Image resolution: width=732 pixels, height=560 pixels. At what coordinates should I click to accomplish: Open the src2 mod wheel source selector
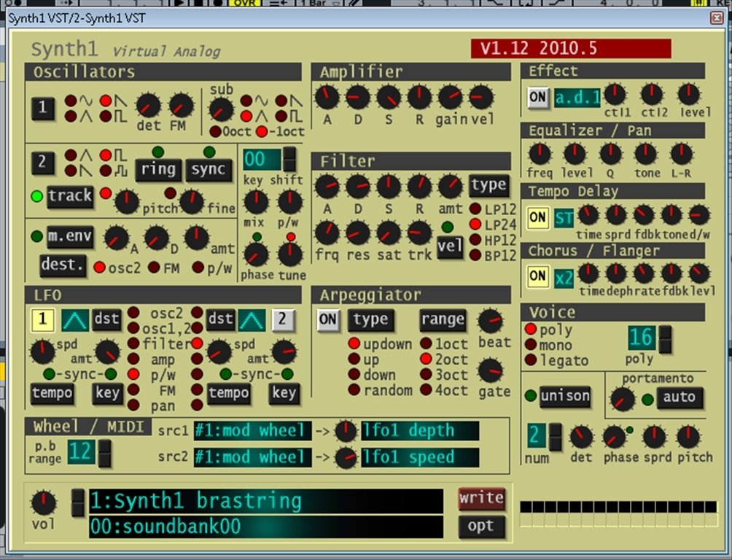point(252,457)
